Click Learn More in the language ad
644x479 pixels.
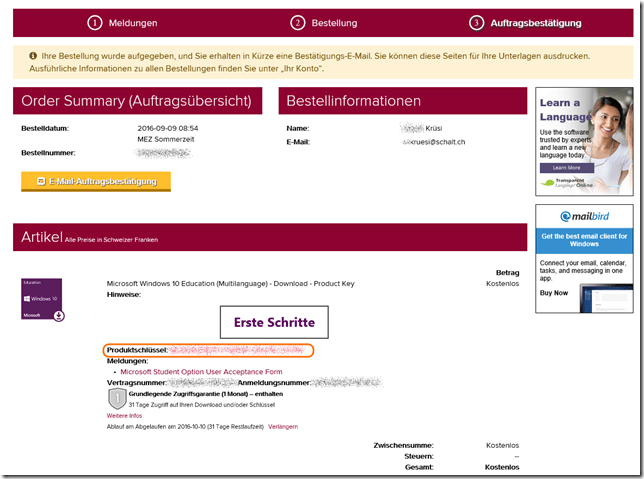point(566,168)
